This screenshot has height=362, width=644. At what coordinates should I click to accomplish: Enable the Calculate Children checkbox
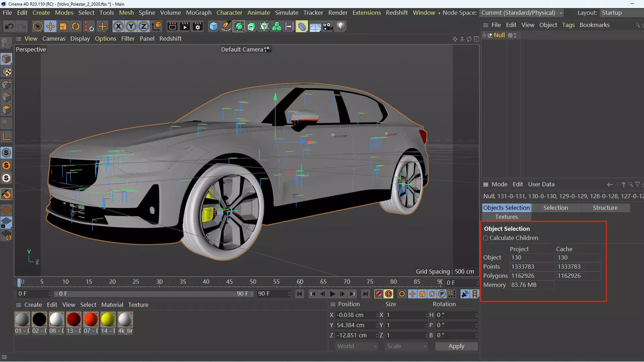click(x=485, y=238)
